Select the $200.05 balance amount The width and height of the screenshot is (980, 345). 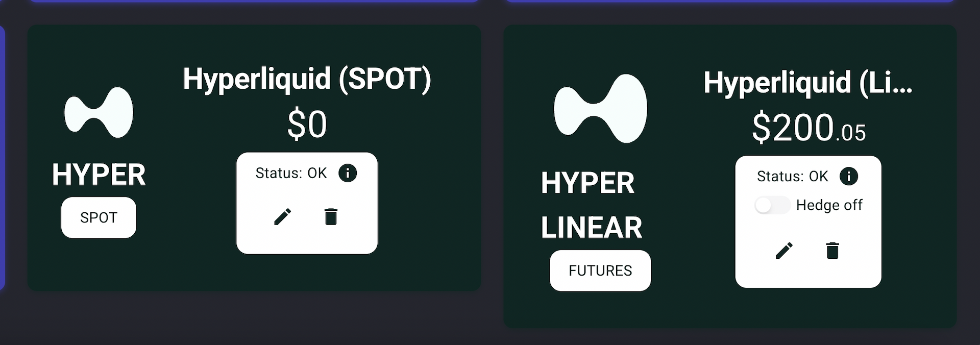point(808,128)
